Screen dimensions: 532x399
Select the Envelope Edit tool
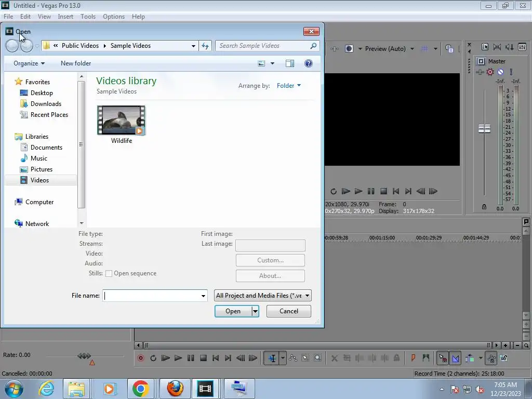pos(293,358)
